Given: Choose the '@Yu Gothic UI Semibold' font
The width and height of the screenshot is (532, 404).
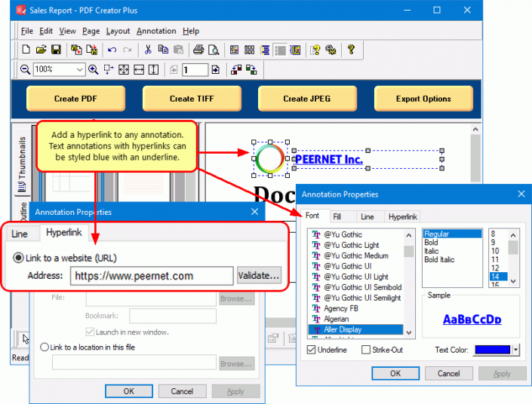Looking at the screenshot, I should 362,287.
